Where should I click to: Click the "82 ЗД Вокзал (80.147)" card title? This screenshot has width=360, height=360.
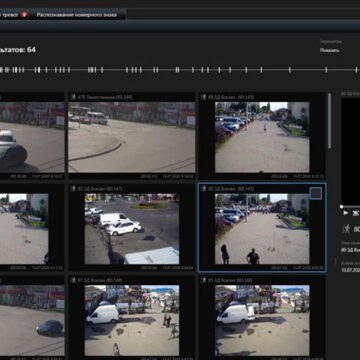(x=100, y=189)
